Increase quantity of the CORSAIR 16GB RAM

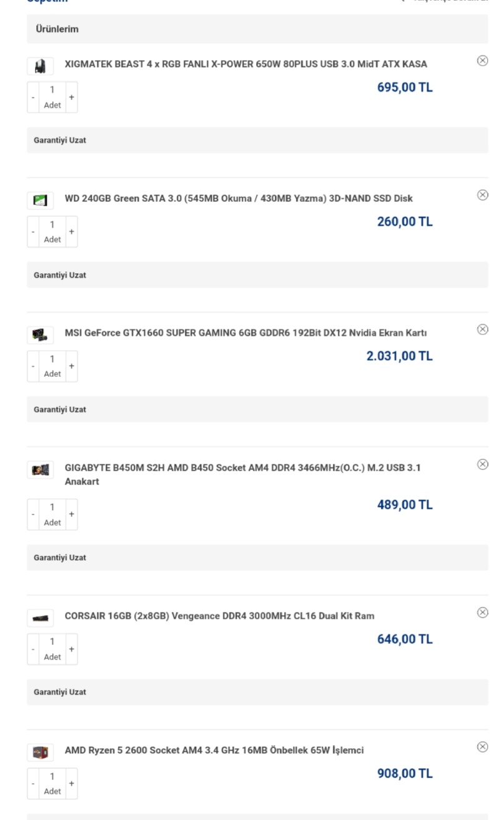71,649
